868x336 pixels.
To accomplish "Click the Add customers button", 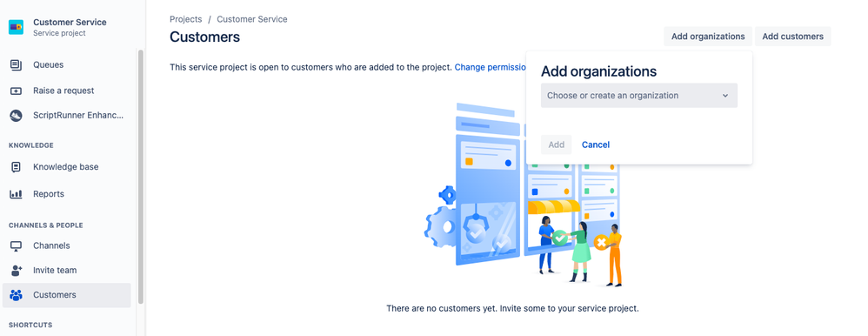I will point(792,37).
